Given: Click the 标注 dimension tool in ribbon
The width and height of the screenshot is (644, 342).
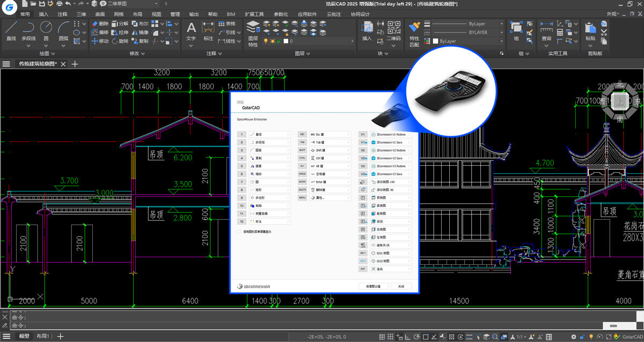Looking at the screenshot, I should pos(208,31).
